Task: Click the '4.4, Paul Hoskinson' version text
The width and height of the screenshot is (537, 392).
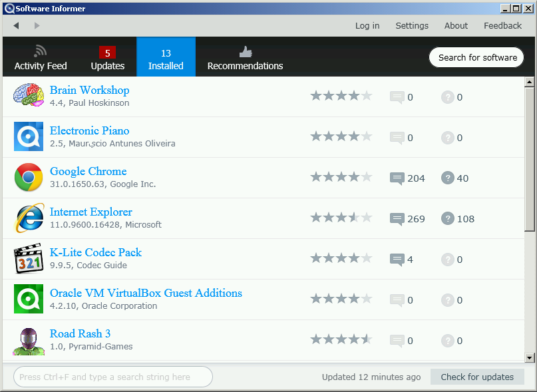Action: click(x=89, y=102)
